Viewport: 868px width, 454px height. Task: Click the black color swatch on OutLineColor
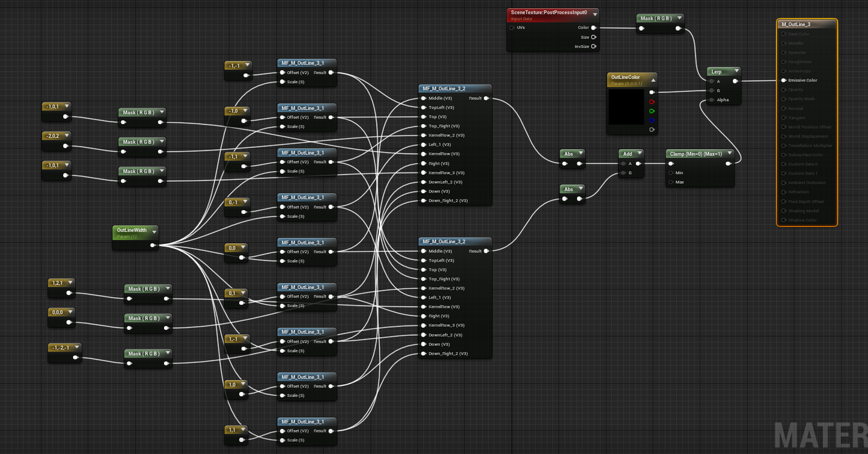[627, 107]
